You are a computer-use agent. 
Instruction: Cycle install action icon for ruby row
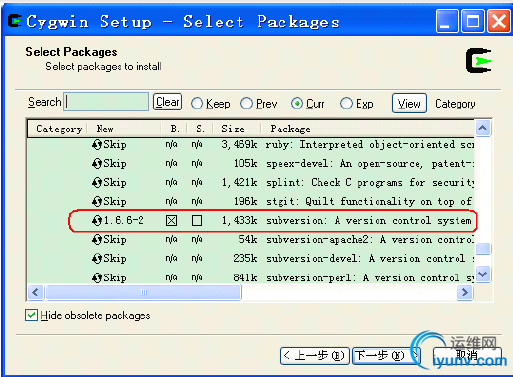97,145
